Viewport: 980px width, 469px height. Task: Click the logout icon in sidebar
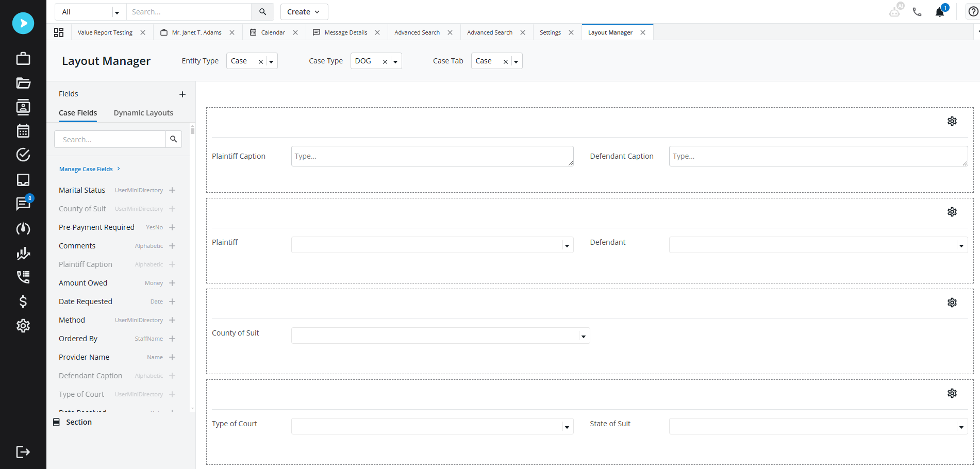(23, 452)
